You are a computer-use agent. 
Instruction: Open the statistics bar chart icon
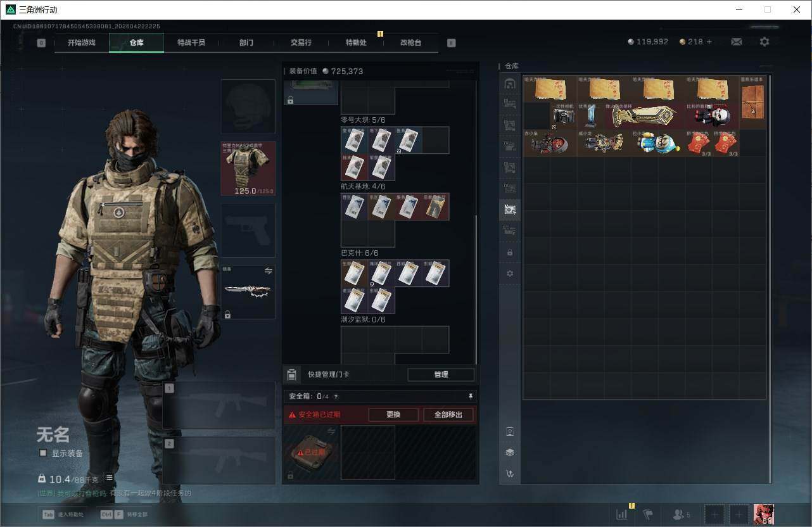tap(622, 514)
